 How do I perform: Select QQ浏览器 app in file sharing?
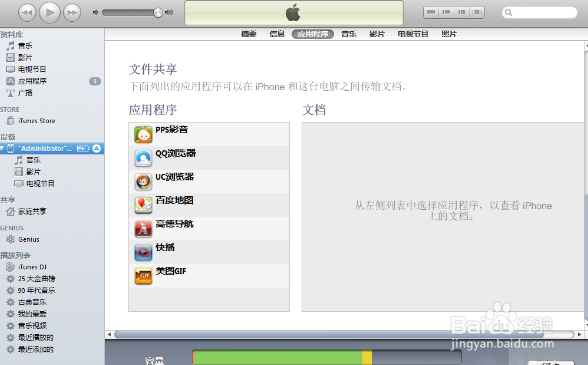click(x=209, y=158)
